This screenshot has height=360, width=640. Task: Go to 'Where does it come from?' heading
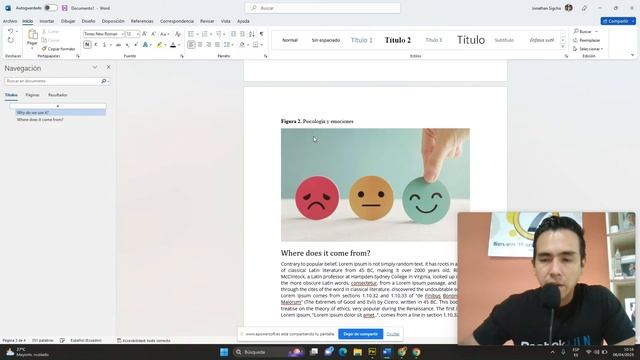tap(40, 120)
